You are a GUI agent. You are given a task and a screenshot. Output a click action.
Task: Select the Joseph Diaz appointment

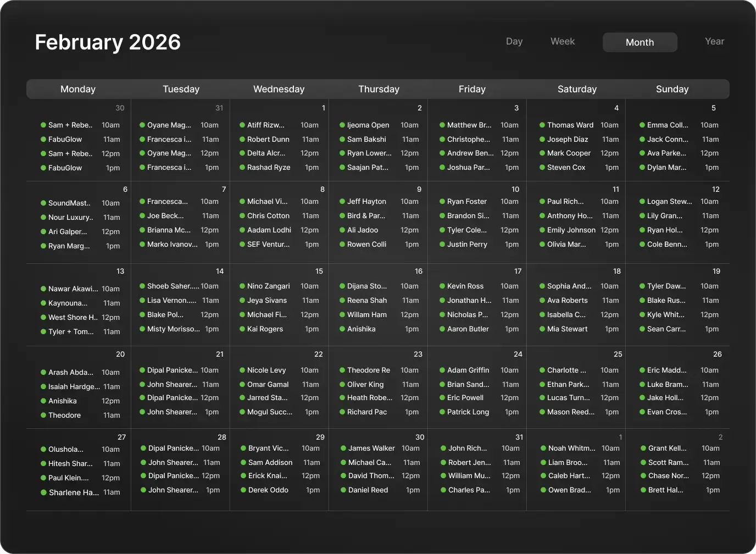(x=579, y=140)
